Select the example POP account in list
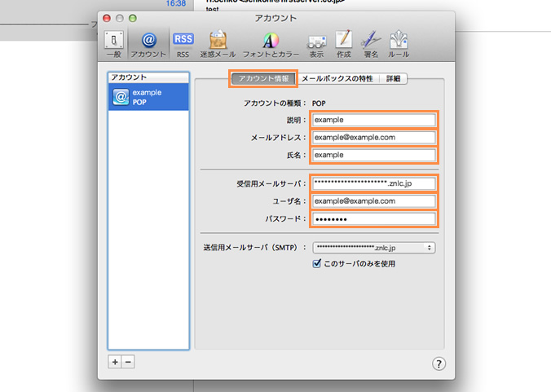551x392 pixels. (x=148, y=97)
